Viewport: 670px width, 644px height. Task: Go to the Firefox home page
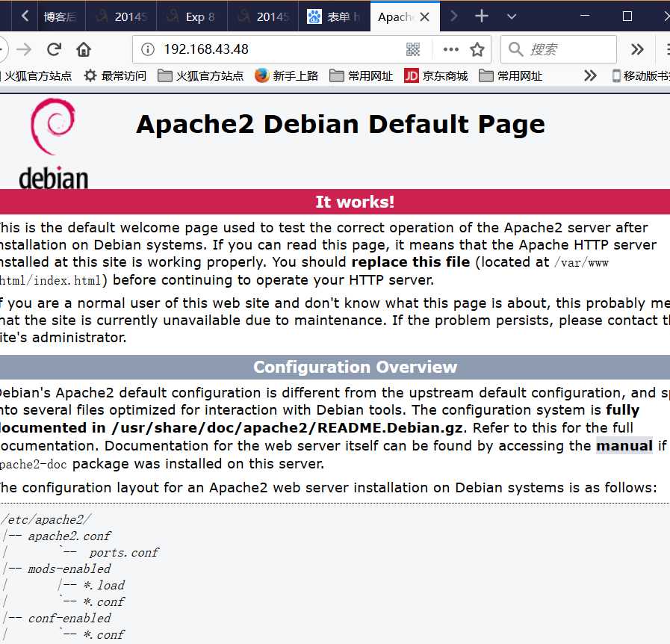(x=84, y=49)
